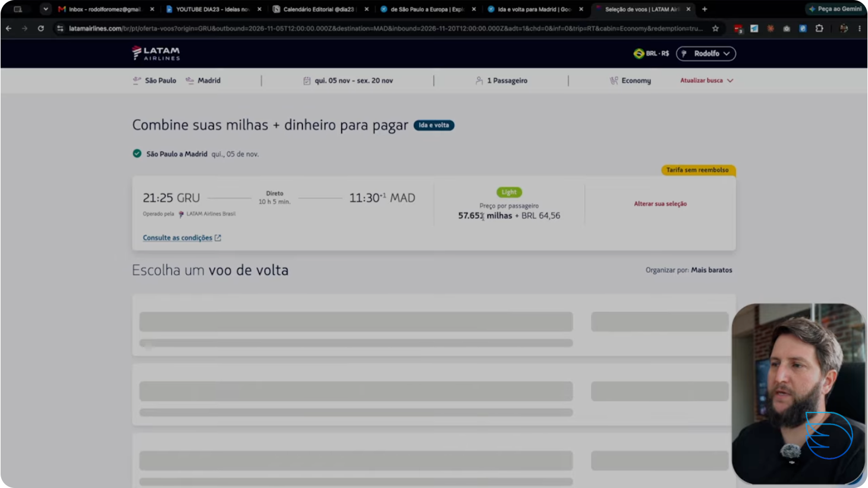Switch to the de São Paulo a Europa tab
The height and width of the screenshot is (488, 868).
pyautogui.click(x=422, y=9)
